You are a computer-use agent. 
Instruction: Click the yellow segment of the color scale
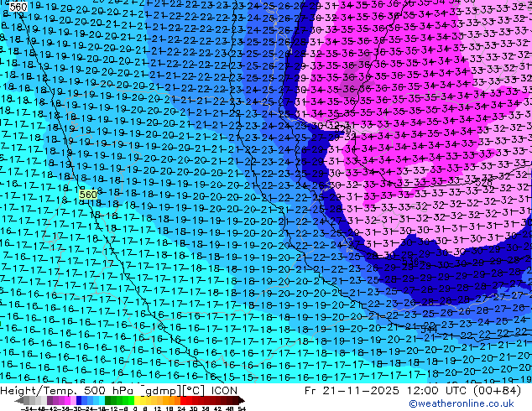(x=137, y=400)
